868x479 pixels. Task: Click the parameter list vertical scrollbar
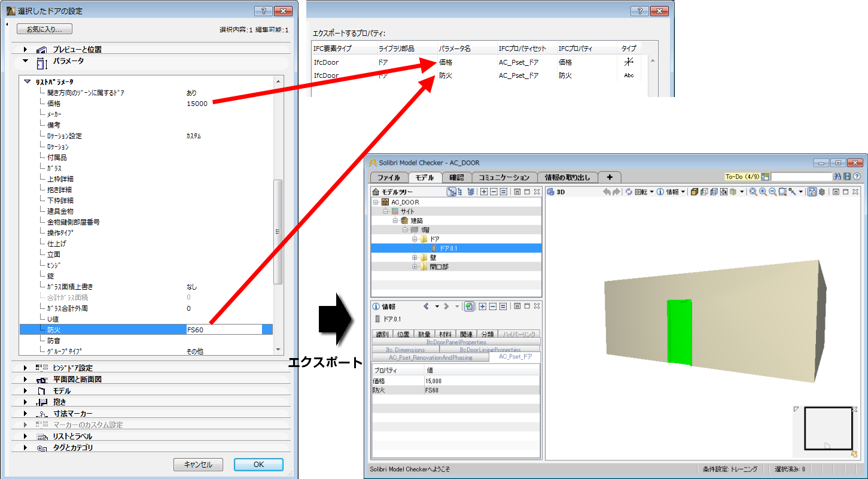coord(277,231)
